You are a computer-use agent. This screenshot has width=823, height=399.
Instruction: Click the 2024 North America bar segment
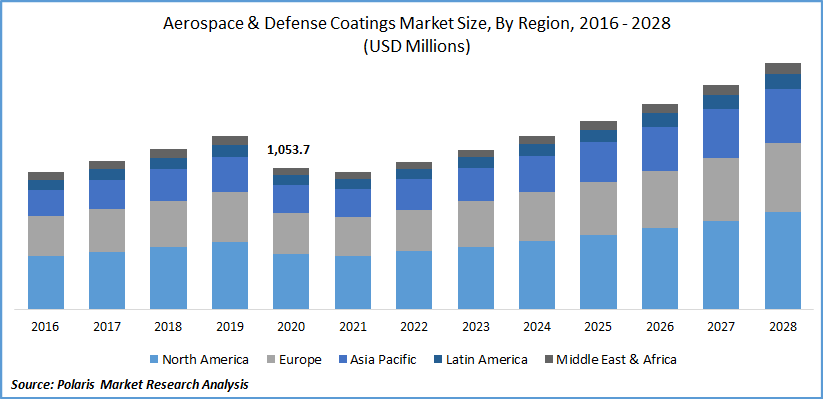(537, 275)
